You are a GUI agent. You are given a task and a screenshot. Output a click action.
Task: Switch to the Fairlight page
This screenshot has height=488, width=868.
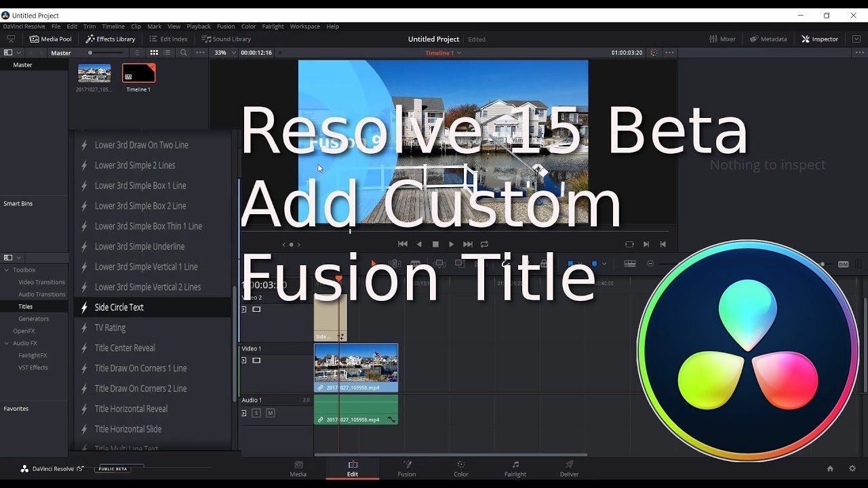[515, 469]
